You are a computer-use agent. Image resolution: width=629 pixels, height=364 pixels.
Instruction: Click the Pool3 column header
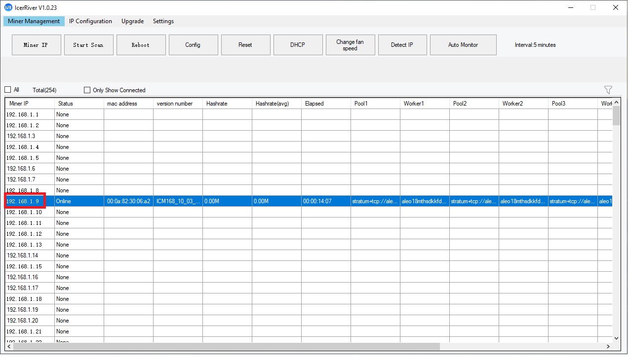(573, 104)
